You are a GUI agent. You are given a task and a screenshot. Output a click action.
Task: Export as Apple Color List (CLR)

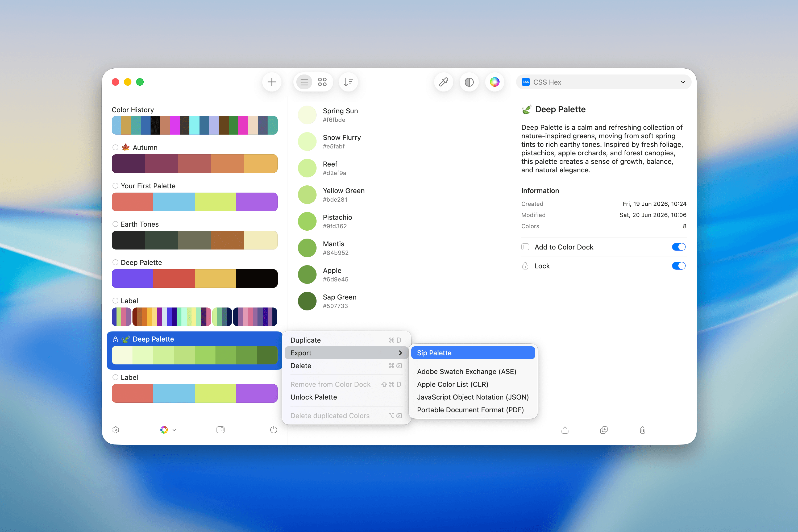(x=473, y=384)
